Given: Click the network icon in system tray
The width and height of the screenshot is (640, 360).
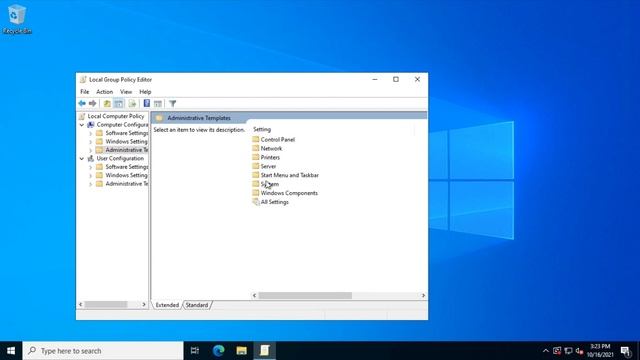Looking at the screenshot, I should coord(568,351).
